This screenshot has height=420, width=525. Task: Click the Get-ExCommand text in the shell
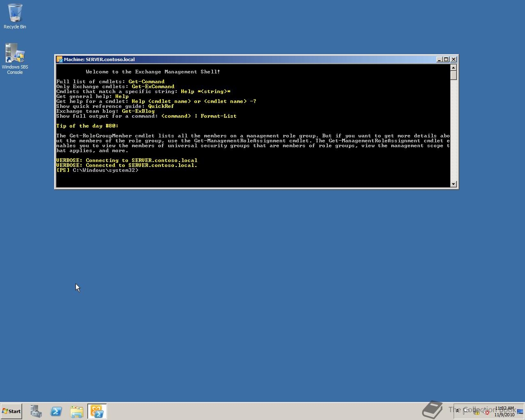pos(153,87)
